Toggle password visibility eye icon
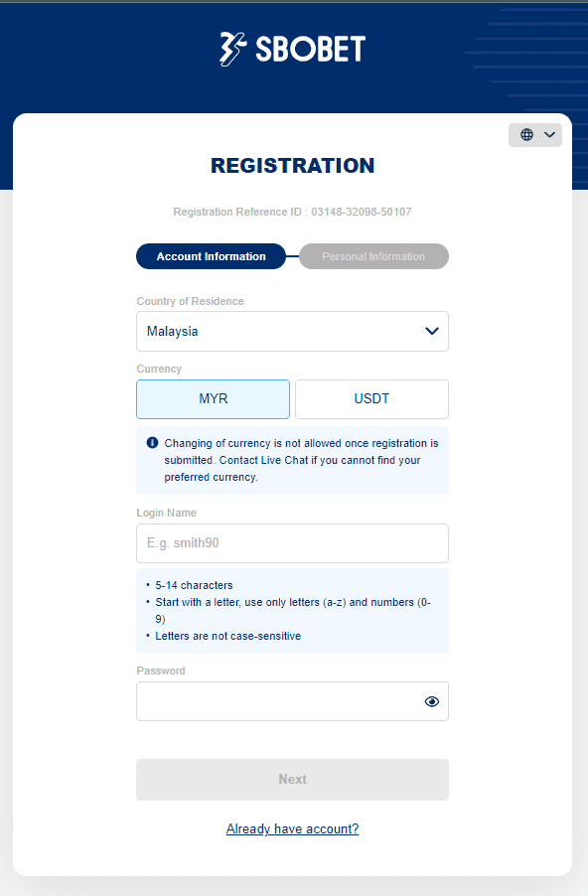 click(432, 701)
